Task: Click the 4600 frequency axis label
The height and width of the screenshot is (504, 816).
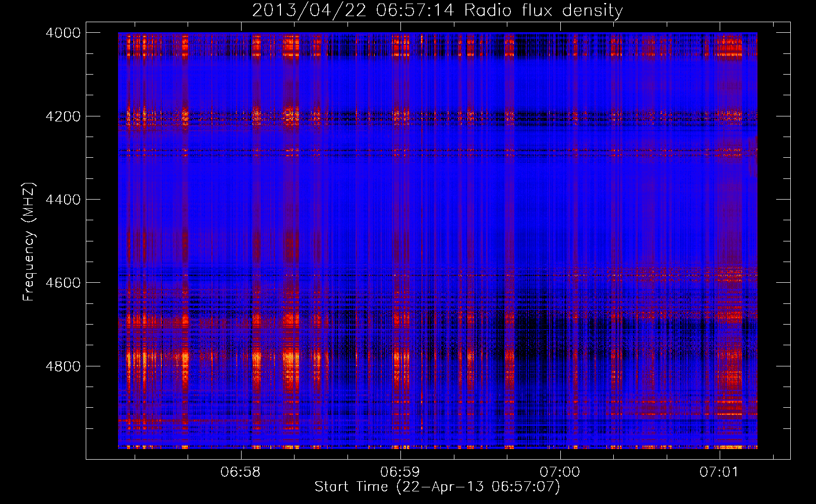Action: point(63,283)
